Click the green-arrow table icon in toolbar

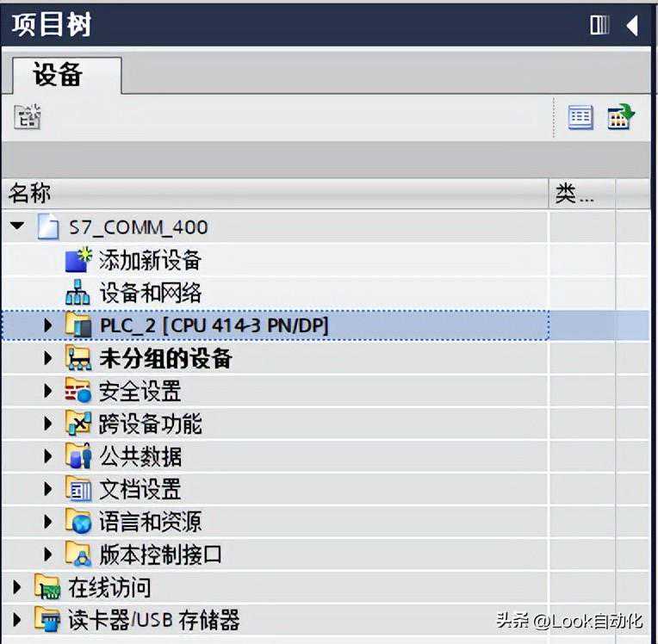[x=621, y=117]
